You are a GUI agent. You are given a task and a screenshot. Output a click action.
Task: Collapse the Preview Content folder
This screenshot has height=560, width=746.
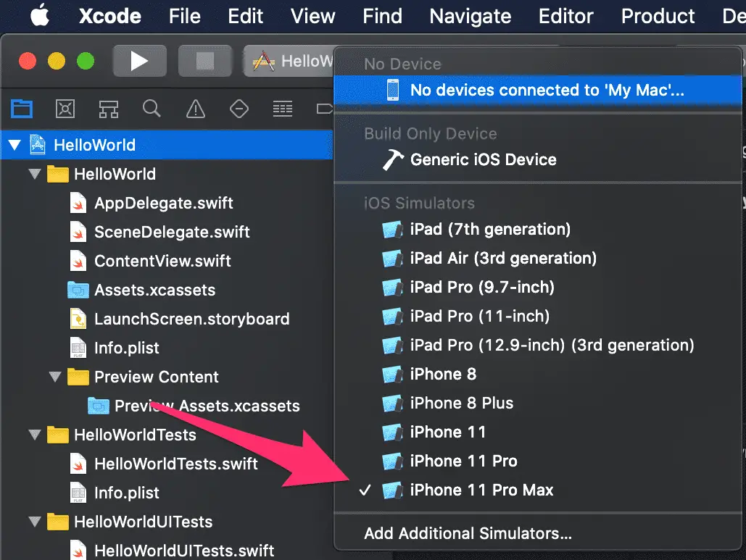(55, 377)
